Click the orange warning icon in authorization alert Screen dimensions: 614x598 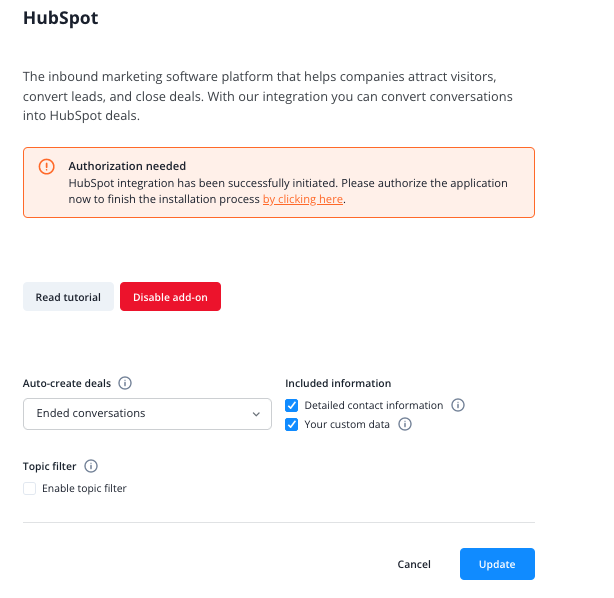click(46, 167)
